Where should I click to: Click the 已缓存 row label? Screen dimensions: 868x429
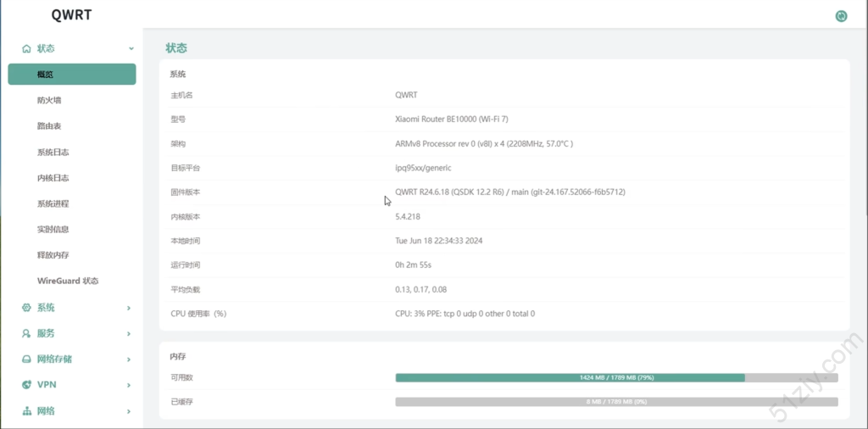click(181, 402)
